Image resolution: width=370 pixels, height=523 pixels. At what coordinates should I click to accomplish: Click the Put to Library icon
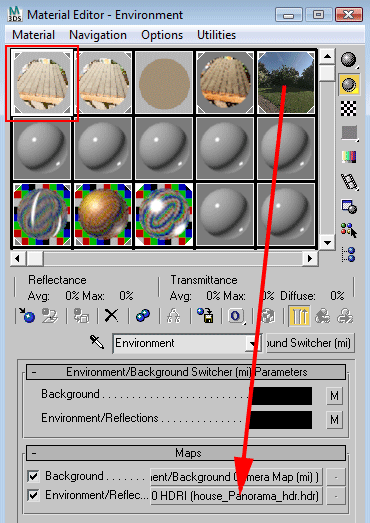[205, 316]
